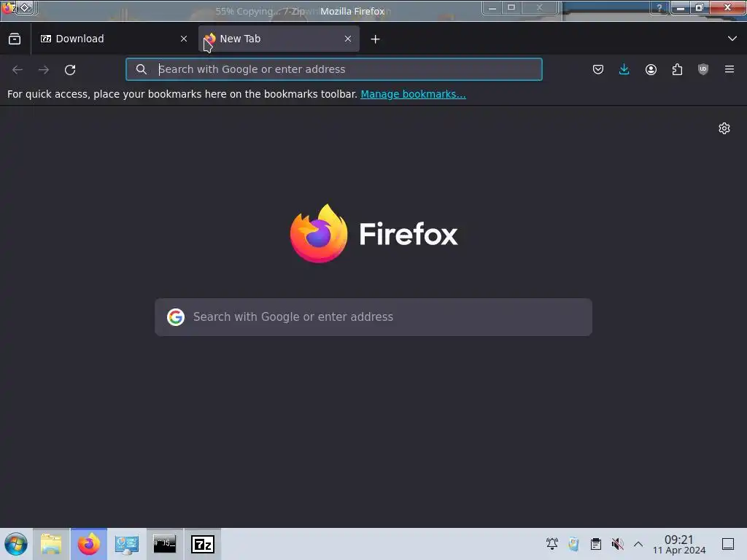Open clock showing 09:21

(x=679, y=544)
